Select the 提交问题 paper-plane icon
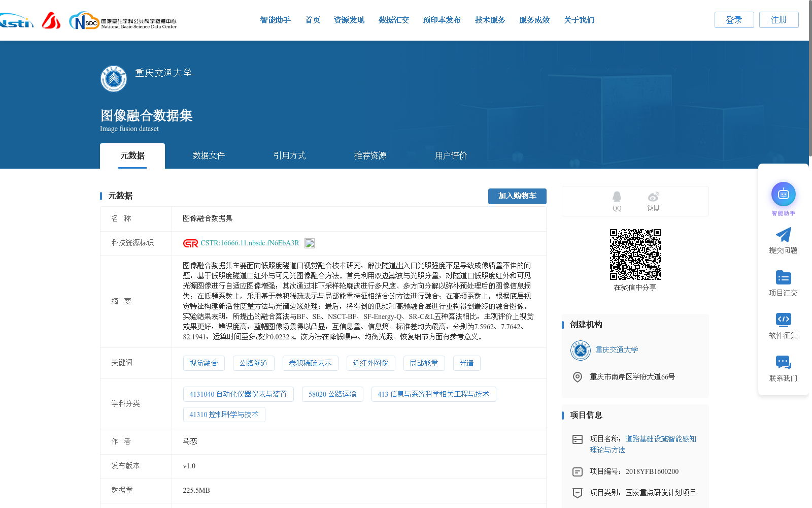 pyautogui.click(x=783, y=235)
